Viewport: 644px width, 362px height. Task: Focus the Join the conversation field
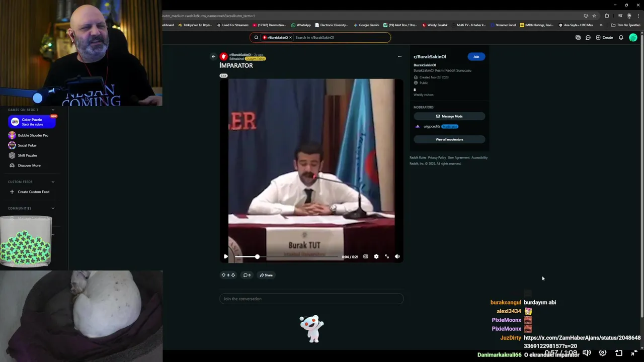311,299
